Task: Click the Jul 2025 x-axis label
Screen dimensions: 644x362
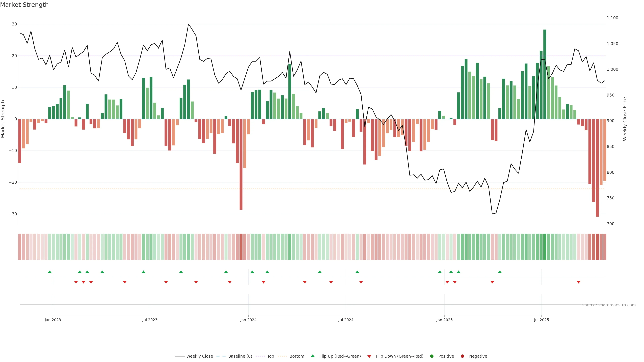Action: click(x=541, y=320)
